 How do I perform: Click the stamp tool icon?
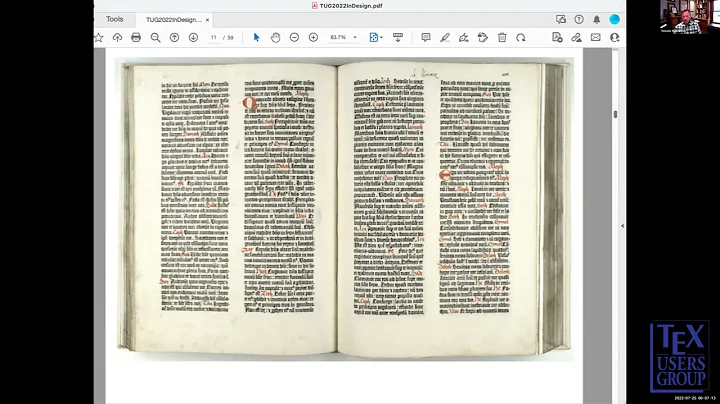pyautogui.click(x=483, y=38)
